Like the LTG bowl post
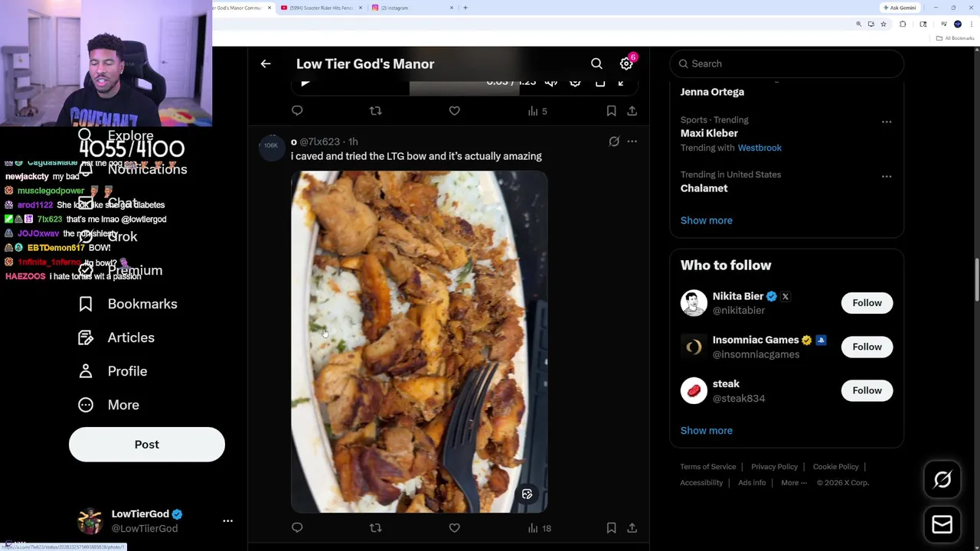 tap(454, 528)
